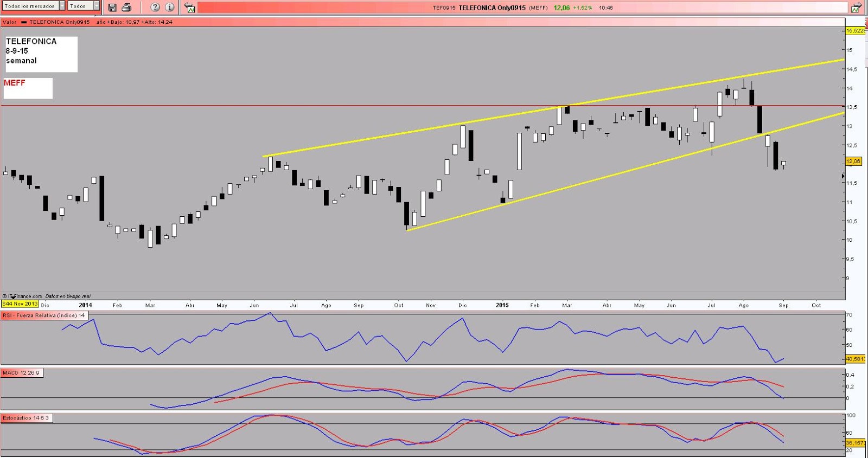Viewport: 868px width, 458px height.
Task: Click the 'Datos en tiempo real' caption
Action: point(68,296)
